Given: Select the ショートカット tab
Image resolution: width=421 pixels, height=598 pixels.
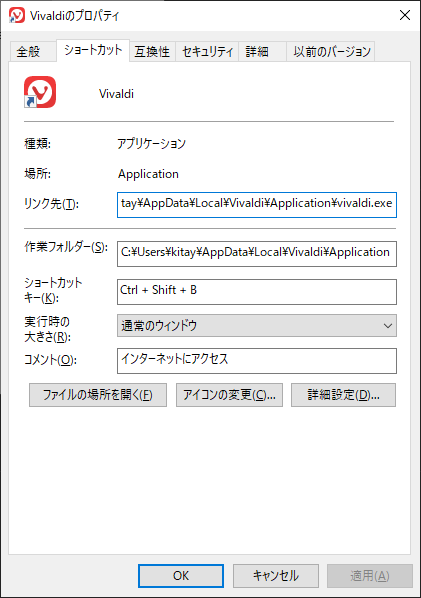Looking at the screenshot, I should click(93, 50).
